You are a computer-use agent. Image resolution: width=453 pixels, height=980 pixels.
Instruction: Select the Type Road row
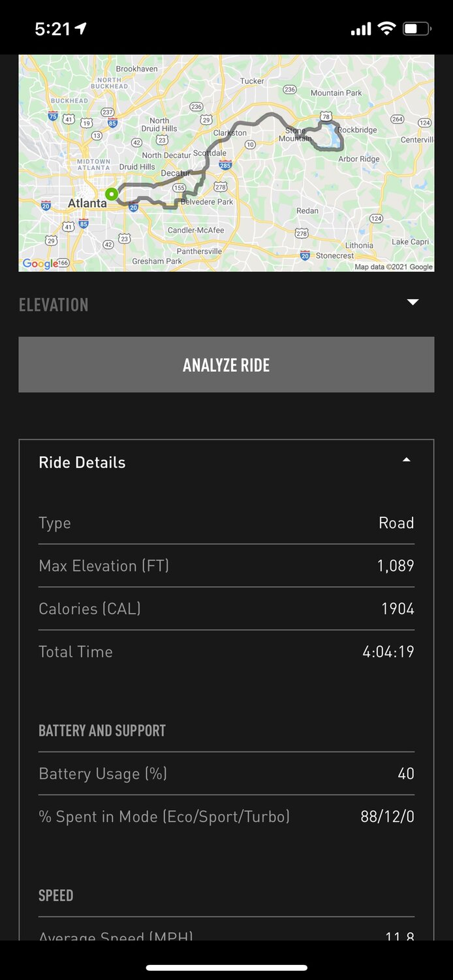tap(226, 523)
